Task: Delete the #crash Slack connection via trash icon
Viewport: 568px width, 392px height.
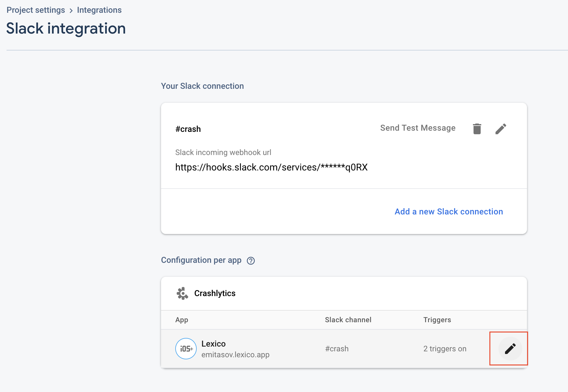Action: tap(477, 129)
